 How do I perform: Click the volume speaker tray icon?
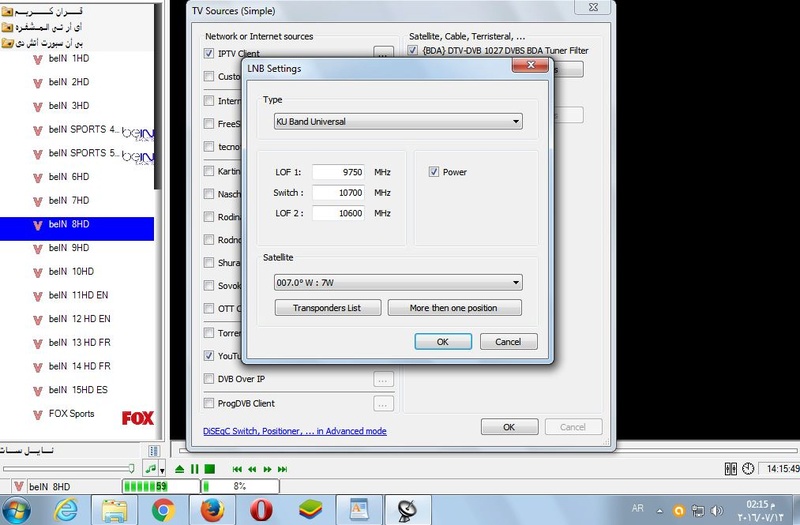[x=717, y=510]
